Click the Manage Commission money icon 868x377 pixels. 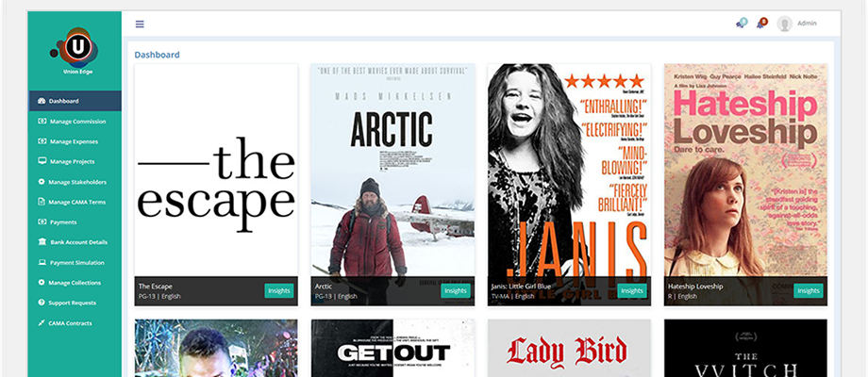(42, 121)
